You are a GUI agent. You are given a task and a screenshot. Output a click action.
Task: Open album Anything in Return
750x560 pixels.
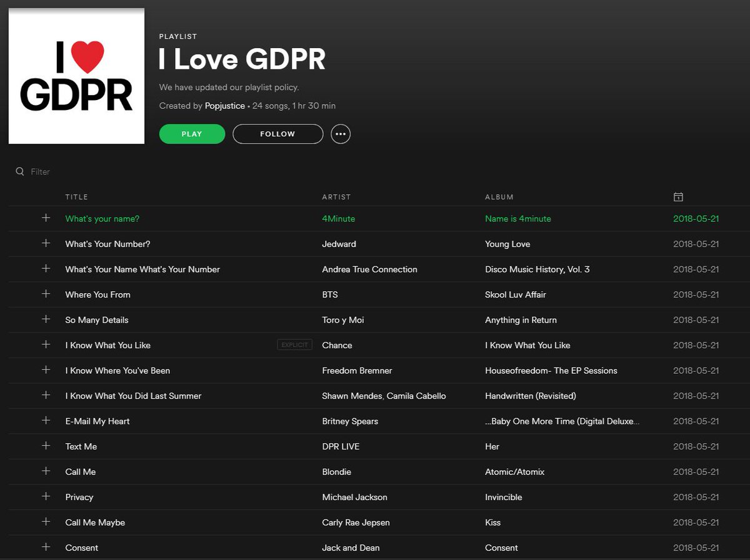521,320
